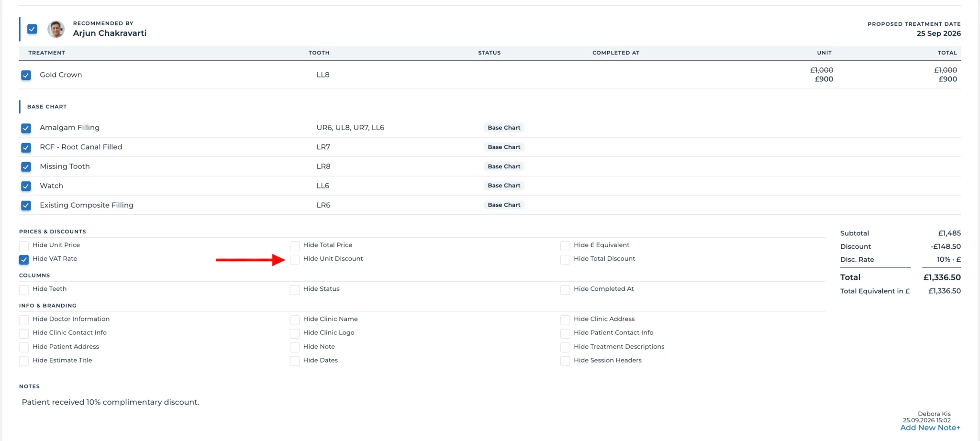
Task: Click the £1,336.50 Total value
Action: (942, 277)
